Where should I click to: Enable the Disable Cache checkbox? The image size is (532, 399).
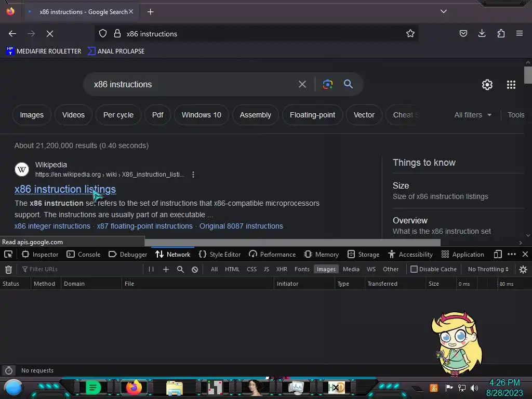[x=414, y=269]
